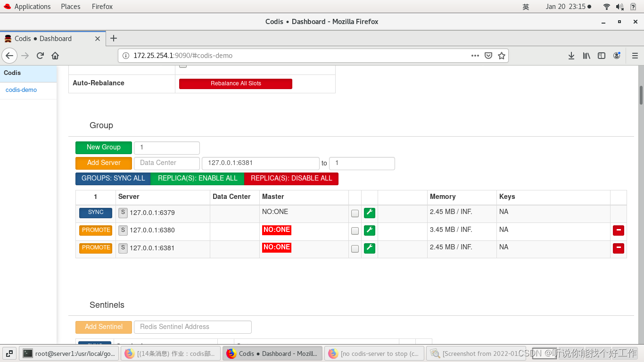644x362 pixels.
Task: Open Firefox downloads panel
Action: click(571, 56)
